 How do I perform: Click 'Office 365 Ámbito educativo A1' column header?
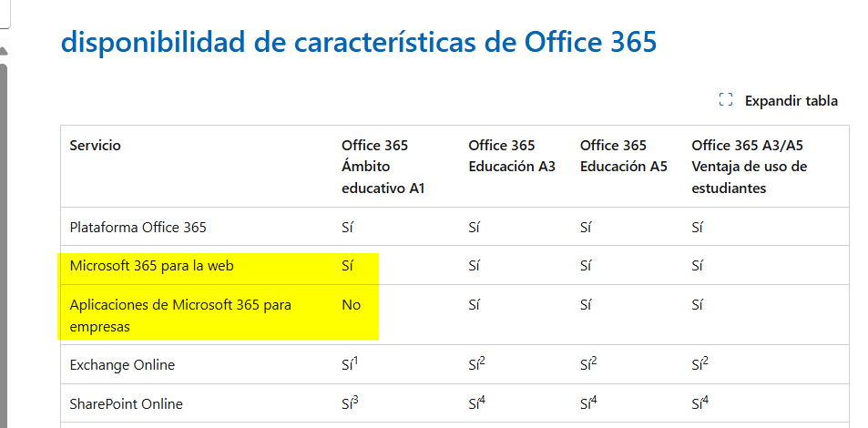pyautogui.click(x=383, y=167)
